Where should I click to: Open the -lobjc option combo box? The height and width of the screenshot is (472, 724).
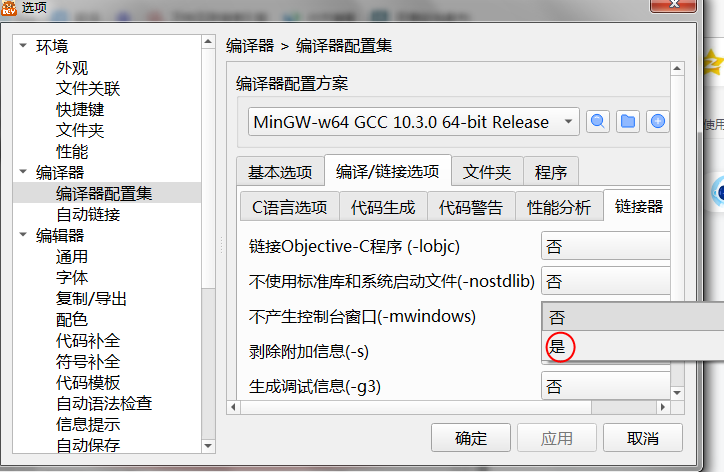(x=605, y=246)
